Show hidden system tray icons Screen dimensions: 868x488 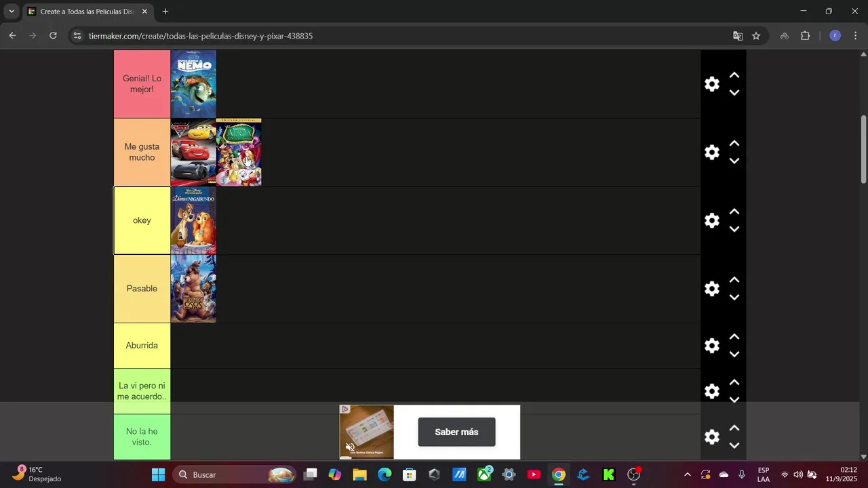click(x=688, y=474)
